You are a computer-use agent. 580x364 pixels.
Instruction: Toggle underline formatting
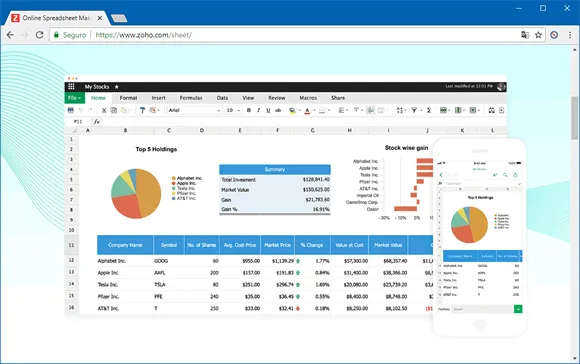point(268,110)
